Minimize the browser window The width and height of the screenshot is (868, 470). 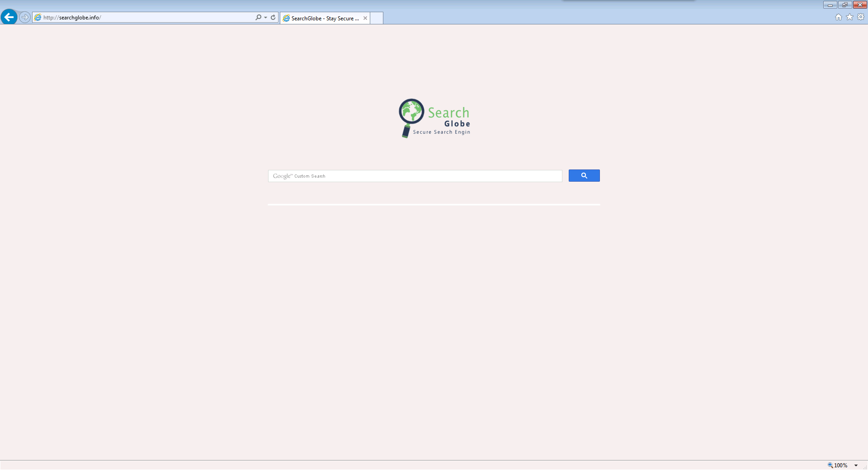point(830,5)
